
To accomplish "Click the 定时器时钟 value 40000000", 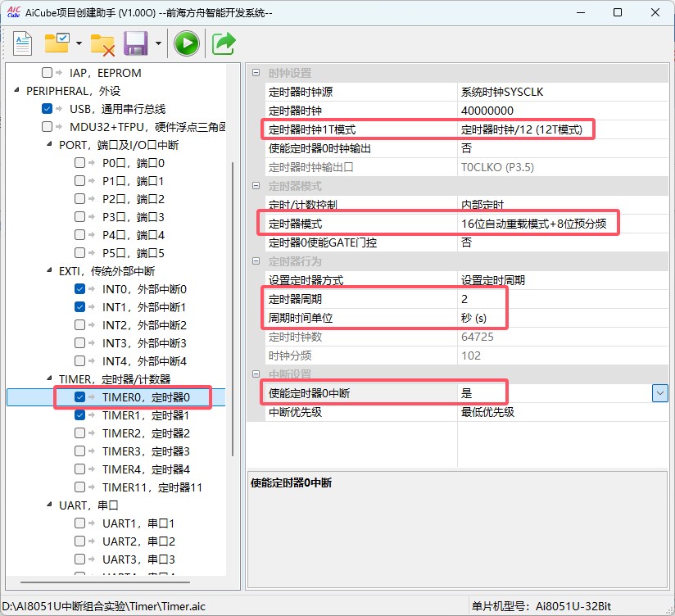I will coord(563,111).
